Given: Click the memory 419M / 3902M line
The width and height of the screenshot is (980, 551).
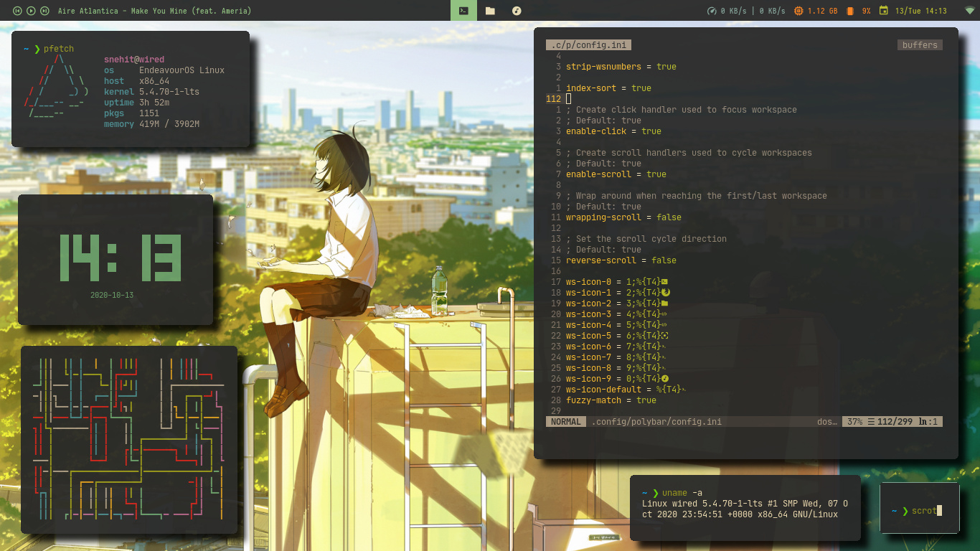Looking at the screenshot, I should pyautogui.click(x=151, y=124).
